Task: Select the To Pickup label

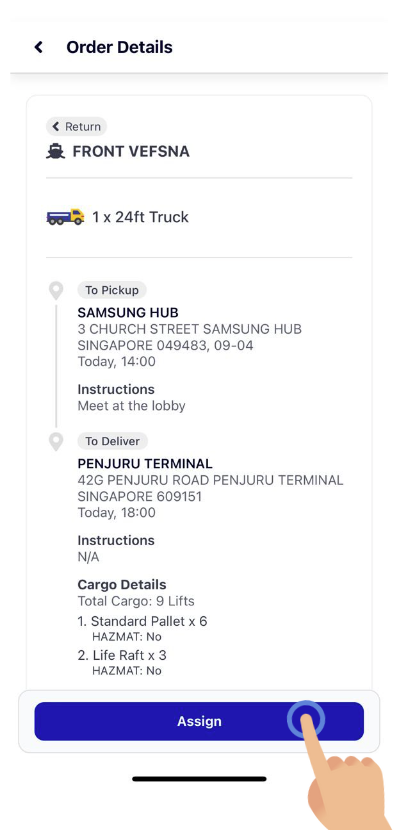Action: (112, 290)
